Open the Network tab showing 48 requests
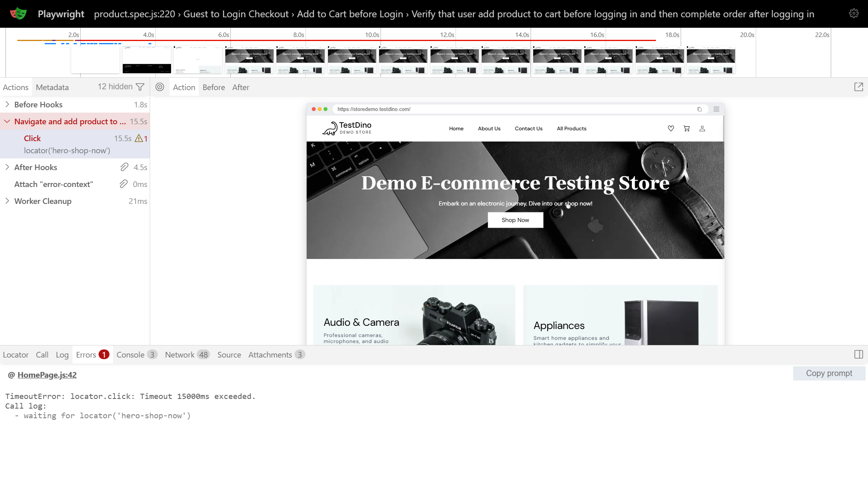The width and height of the screenshot is (868, 483). coord(180,354)
